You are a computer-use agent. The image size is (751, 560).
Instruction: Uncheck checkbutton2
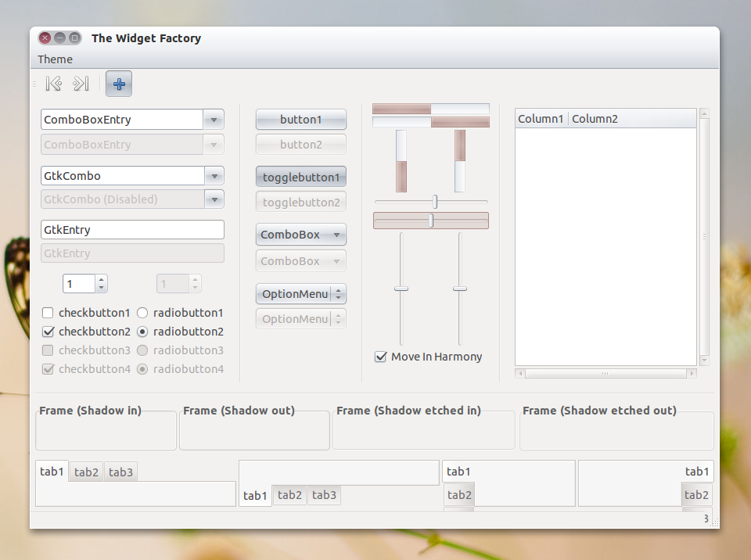click(x=48, y=332)
